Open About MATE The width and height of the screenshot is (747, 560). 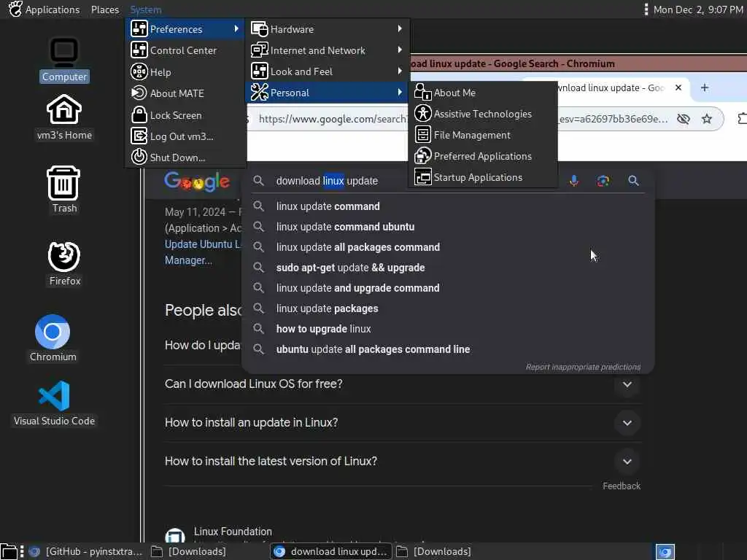pyautogui.click(x=185, y=93)
